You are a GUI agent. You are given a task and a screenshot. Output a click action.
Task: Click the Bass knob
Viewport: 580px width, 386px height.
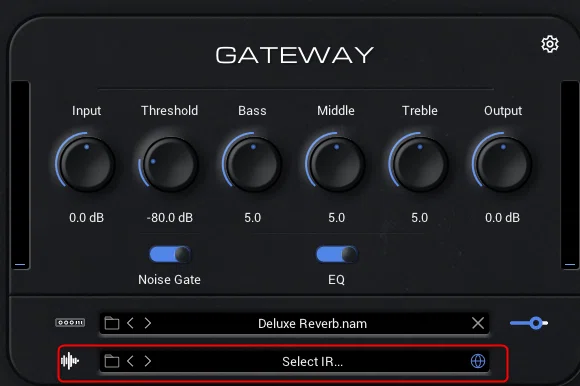point(253,164)
